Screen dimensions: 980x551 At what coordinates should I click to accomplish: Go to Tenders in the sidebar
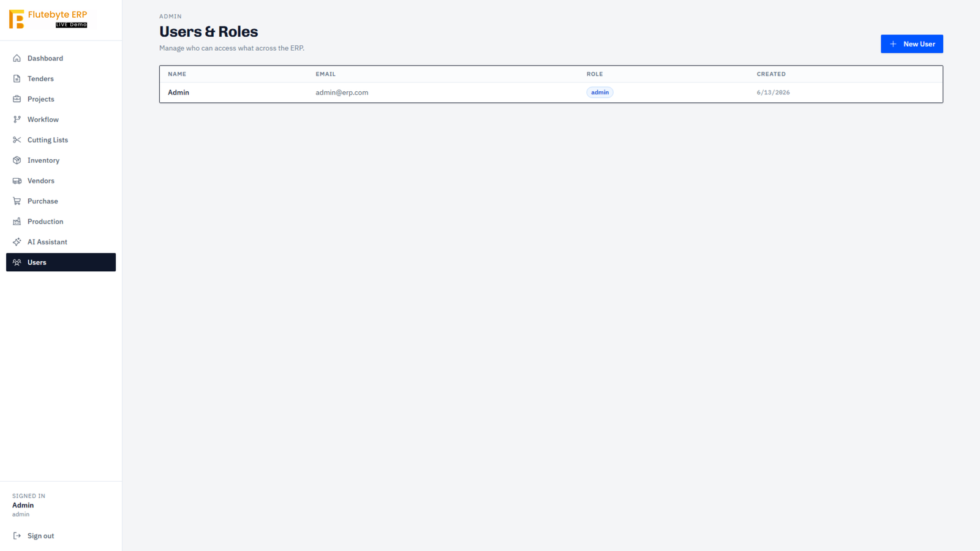coord(61,78)
